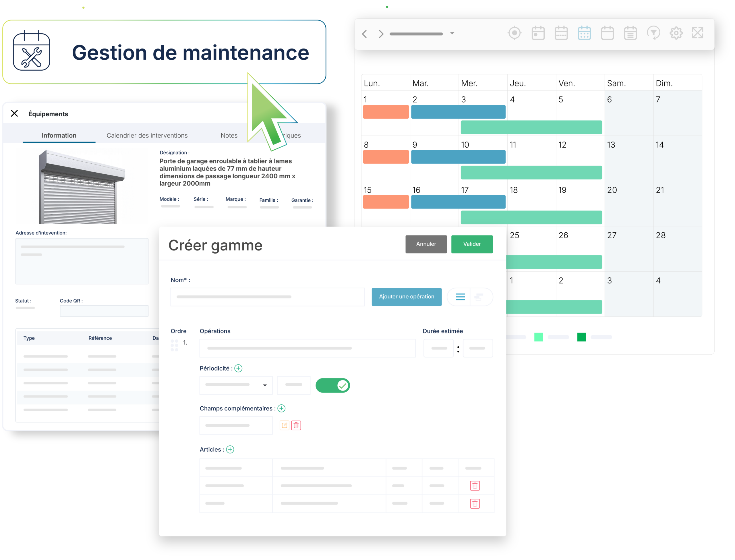Click the target/locate today icon

tap(514, 33)
